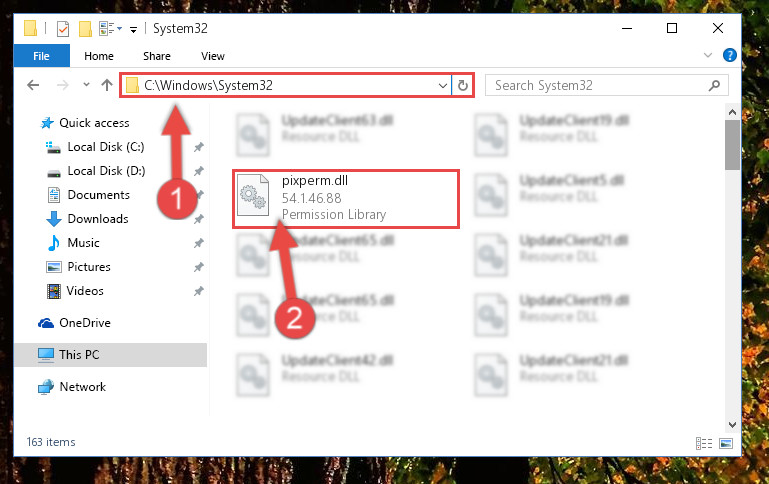Unpin Downloads using its pin icon

tap(198, 219)
